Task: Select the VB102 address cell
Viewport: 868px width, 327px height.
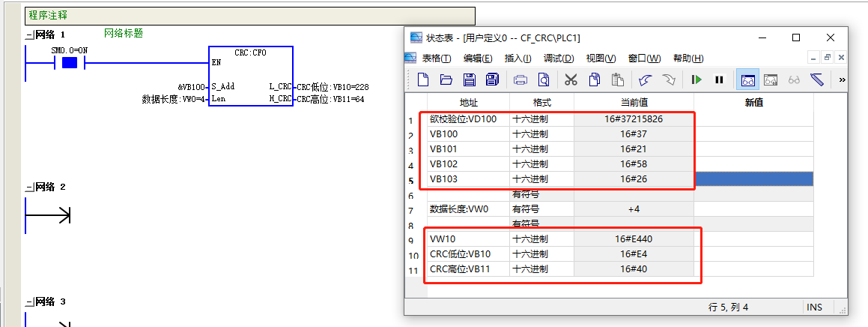Action: 468,164
